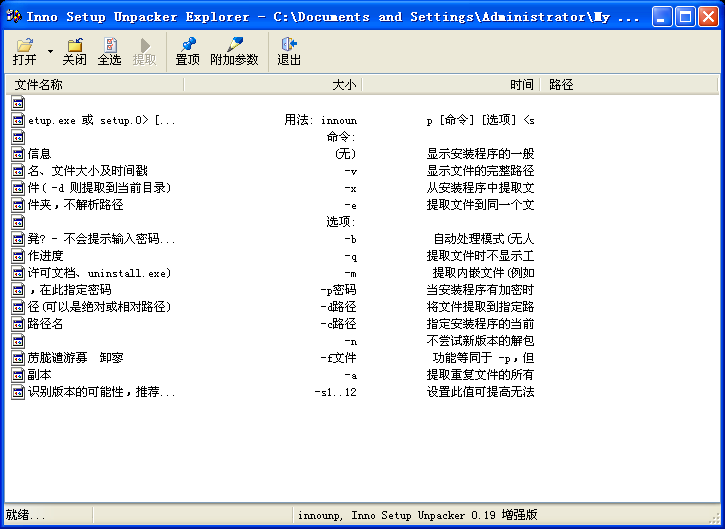This screenshot has width=725, height=529.
Task: Select the file icon of row 信息
Action: pyautogui.click(x=18, y=154)
